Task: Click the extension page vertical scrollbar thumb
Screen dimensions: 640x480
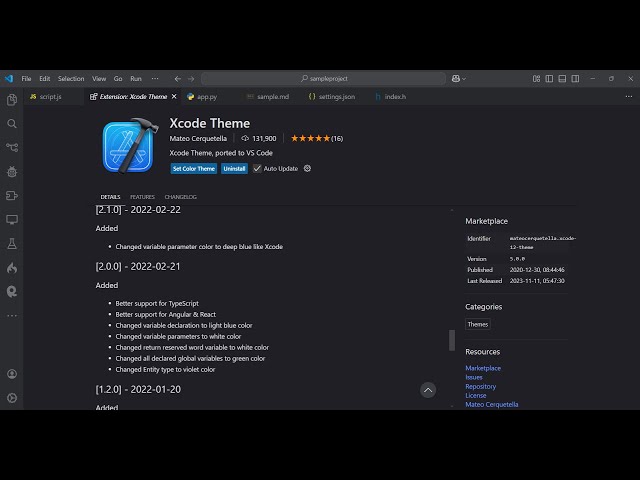Action: (451, 340)
